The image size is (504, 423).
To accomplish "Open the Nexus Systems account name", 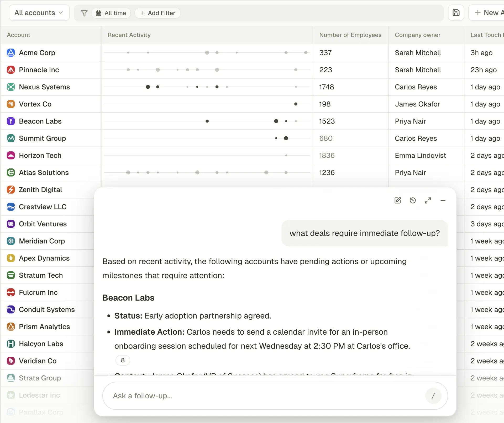I will click(44, 87).
